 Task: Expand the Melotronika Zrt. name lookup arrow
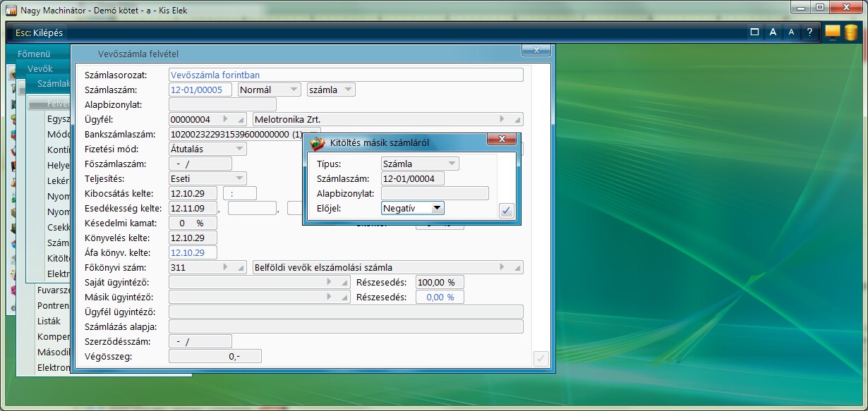pos(502,119)
